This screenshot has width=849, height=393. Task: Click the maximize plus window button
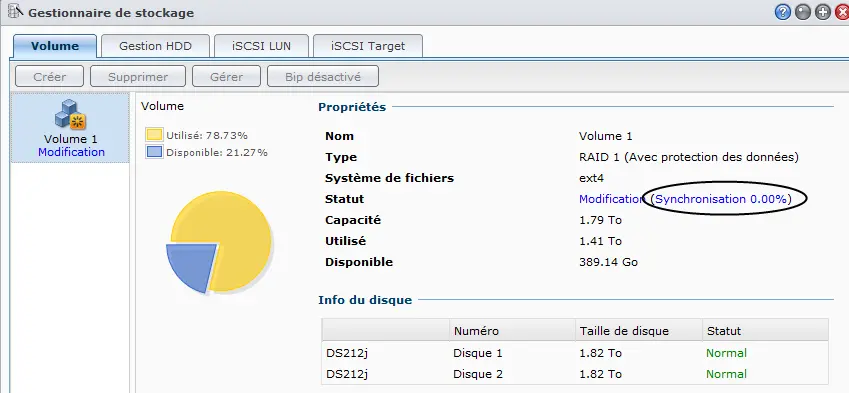823,12
